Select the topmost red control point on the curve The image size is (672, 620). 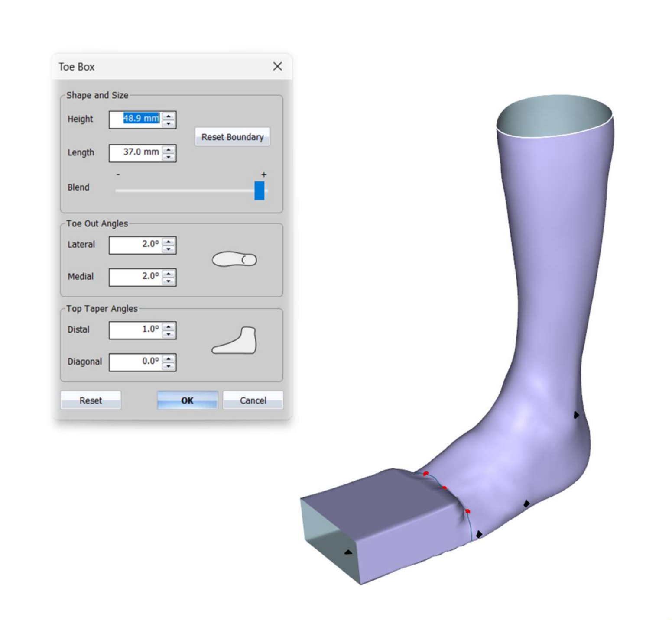pyautogui.click(x=425, y=474)
